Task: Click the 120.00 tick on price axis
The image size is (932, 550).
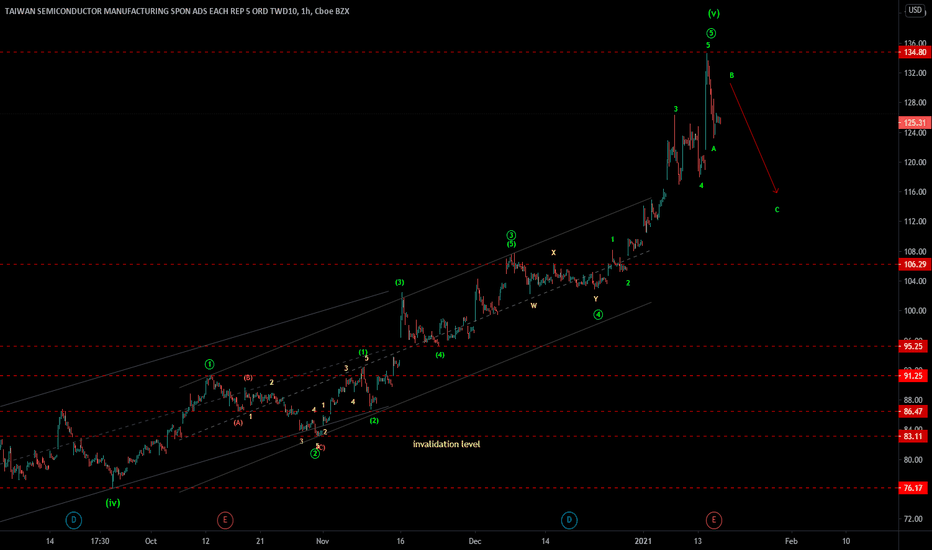Action: tap(915, 162)
